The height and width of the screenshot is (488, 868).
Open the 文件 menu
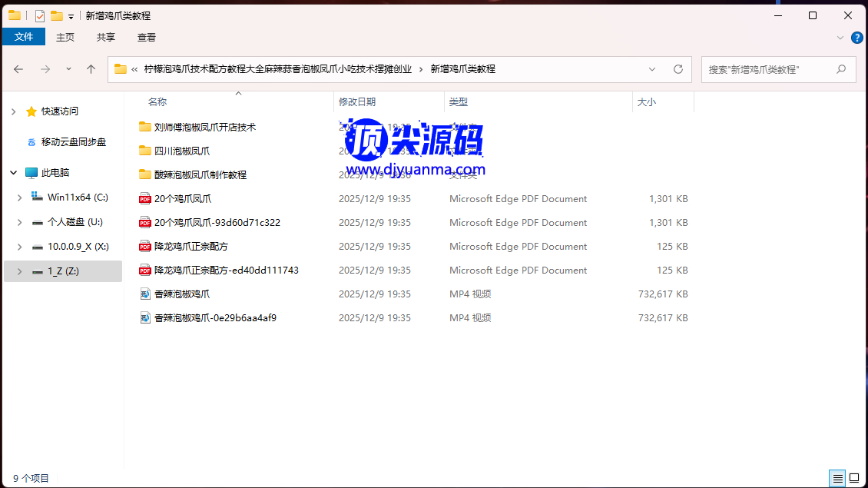(24, 37)
